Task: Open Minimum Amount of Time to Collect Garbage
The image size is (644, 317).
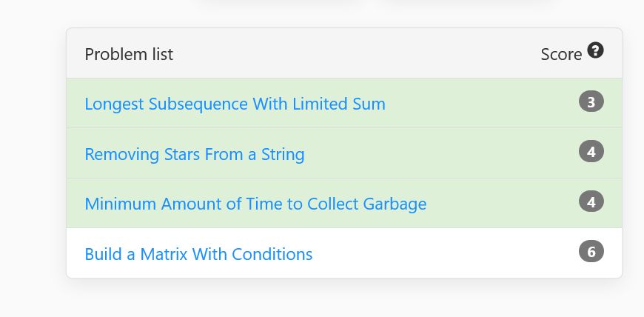Action: coord(255,204)
